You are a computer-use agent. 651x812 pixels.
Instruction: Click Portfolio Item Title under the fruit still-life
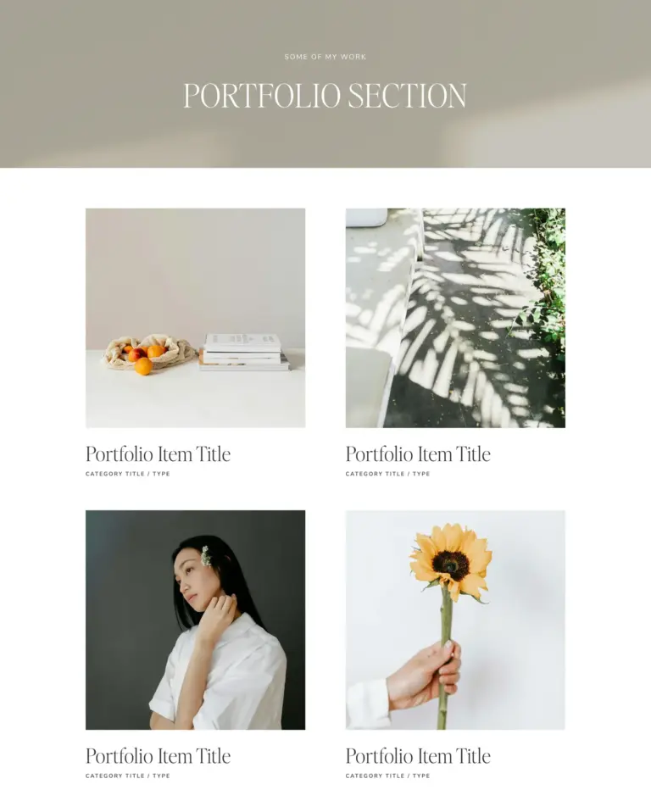158,454
